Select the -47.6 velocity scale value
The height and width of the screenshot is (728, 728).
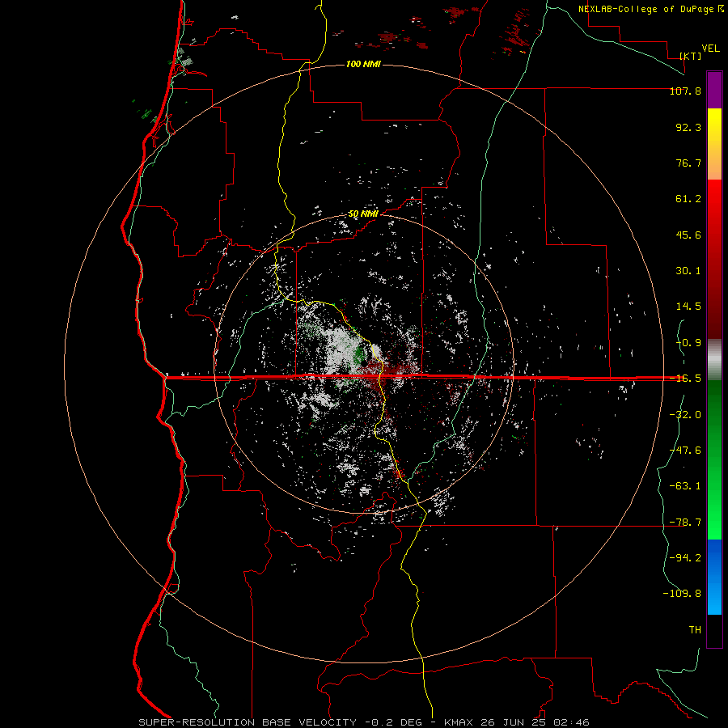pyautogui.click(x=685, y=451)
